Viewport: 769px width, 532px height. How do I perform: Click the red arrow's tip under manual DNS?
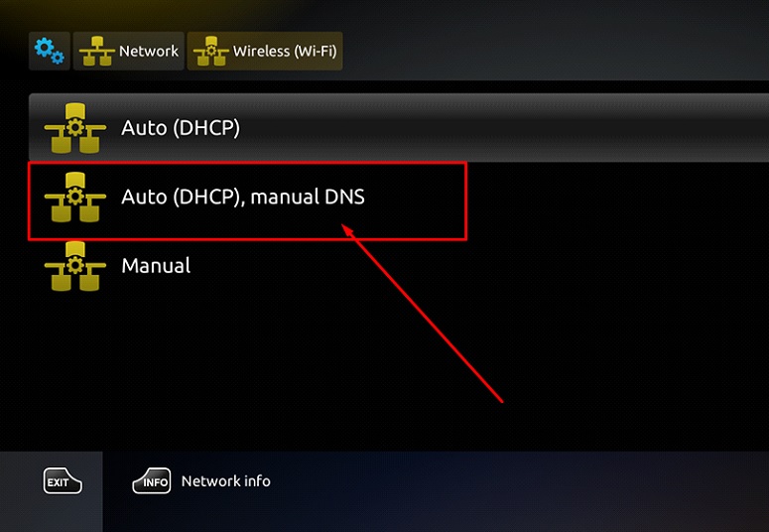click(x=343, y=226)
